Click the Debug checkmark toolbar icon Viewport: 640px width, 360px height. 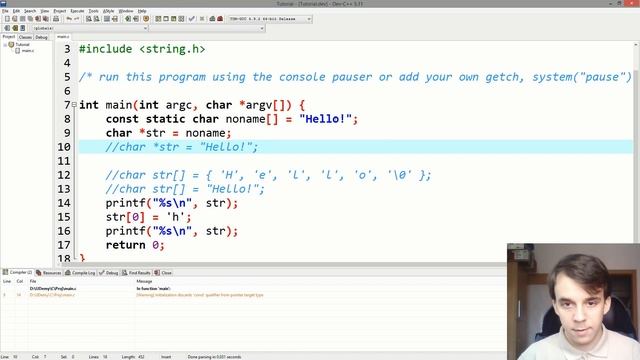tap(191, 19)
